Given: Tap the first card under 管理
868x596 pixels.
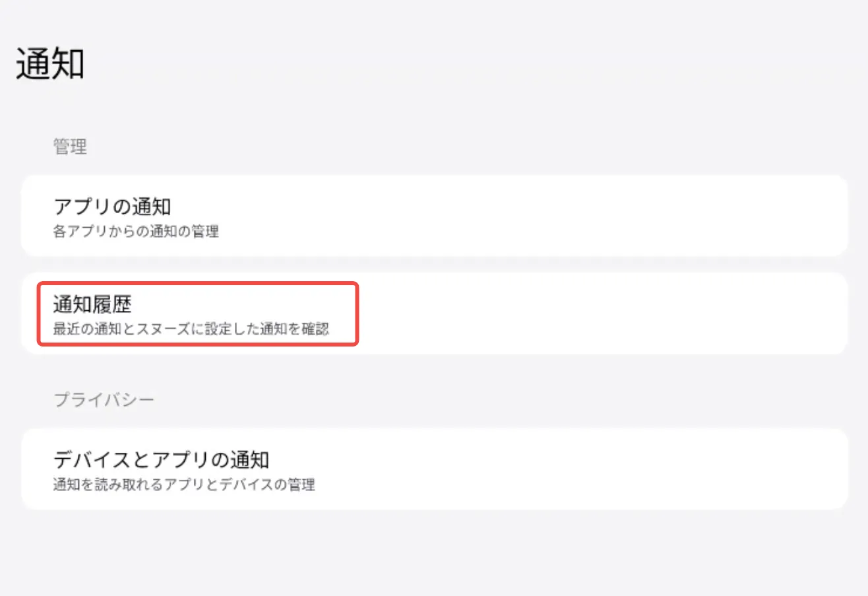Looking at the screenshot, I should point(434,216).
